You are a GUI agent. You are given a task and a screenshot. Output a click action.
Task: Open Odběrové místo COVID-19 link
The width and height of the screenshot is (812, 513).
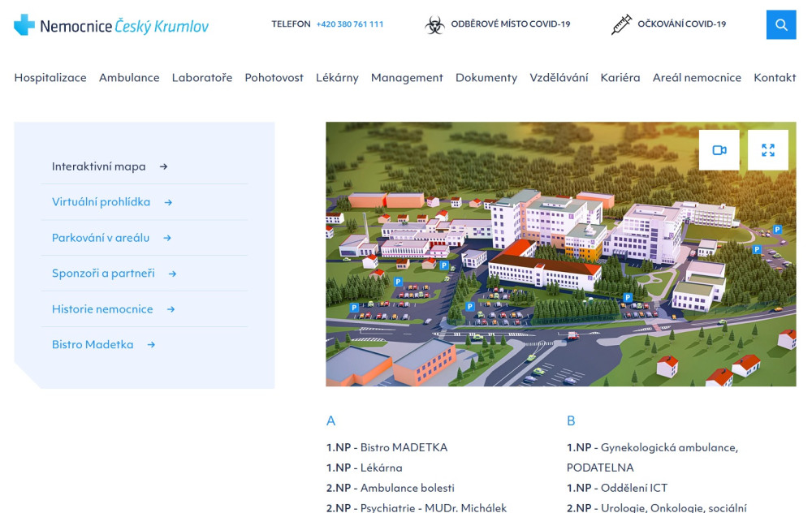511,24
